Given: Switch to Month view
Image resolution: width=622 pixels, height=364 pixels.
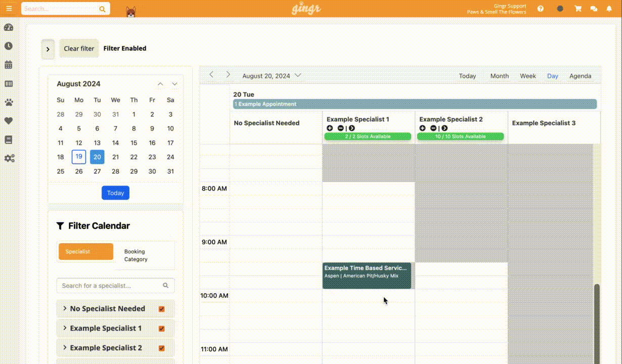Looking at the screenshot, I should 499,76.
